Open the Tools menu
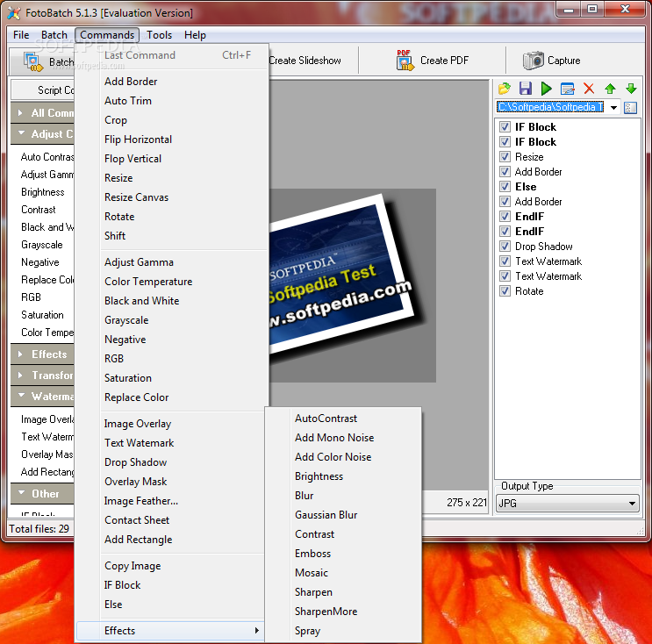Viewport: 652px width, 644px height. pos(159,35)
